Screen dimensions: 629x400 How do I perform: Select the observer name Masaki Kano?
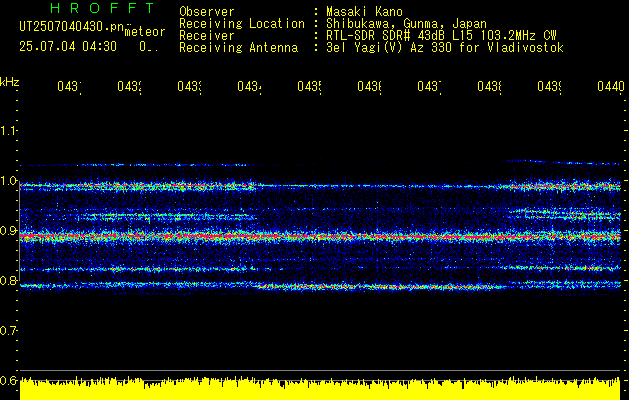364,11
